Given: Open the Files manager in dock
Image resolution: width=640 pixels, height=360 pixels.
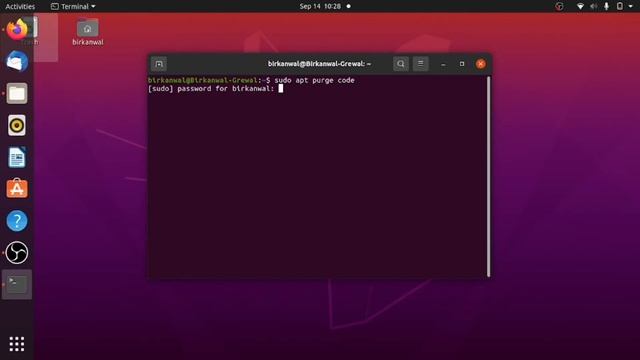Looking at the screenshot, I should click(17, 93).
